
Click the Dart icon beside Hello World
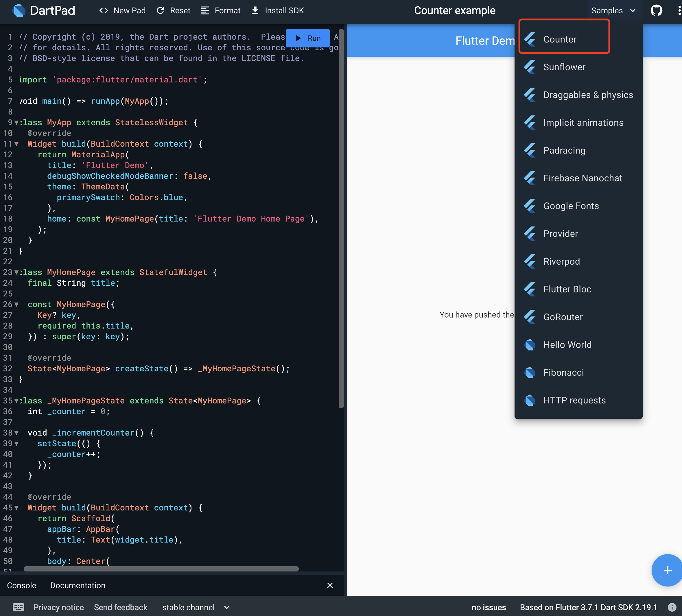530,345
